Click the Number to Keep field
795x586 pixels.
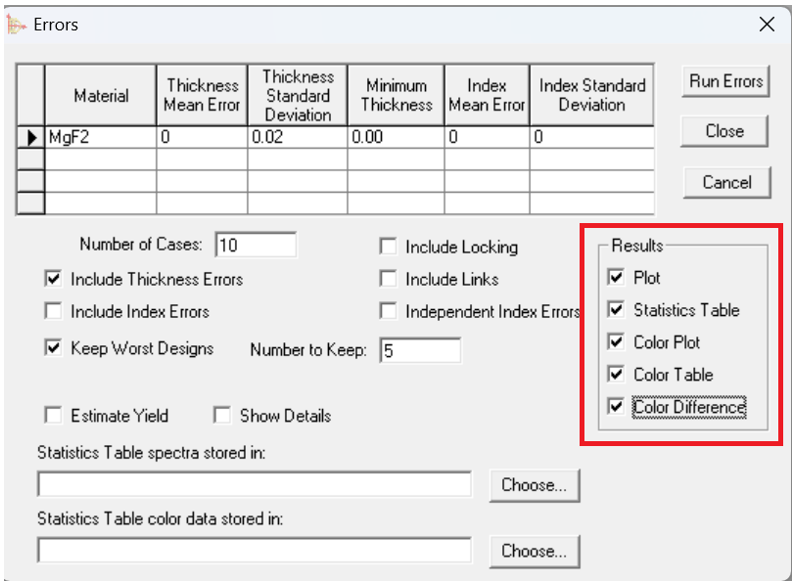tap(420, 350)
